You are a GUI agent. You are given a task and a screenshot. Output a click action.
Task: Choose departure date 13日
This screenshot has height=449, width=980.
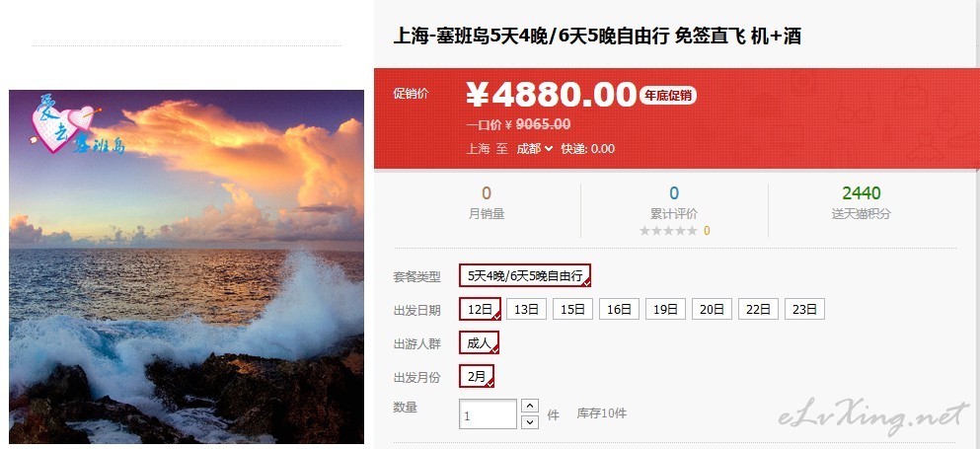click(x=526, y=309)
